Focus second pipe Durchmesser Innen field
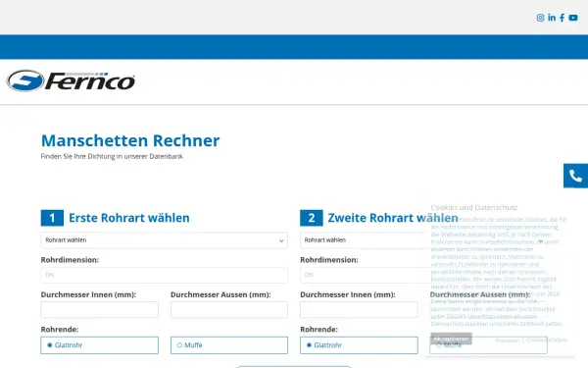 click(x=359, y=310)
